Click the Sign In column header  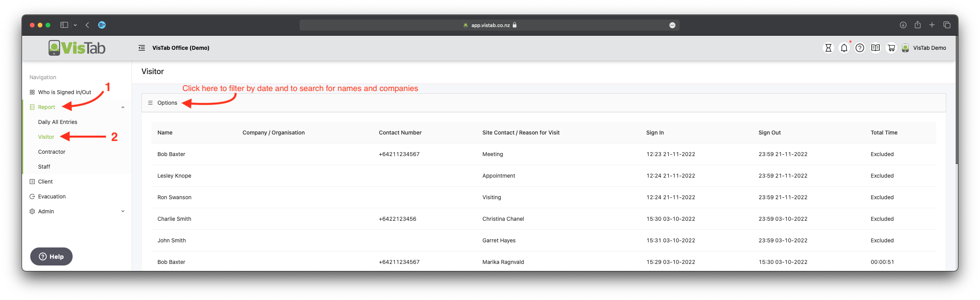click(x=655, y=133)
